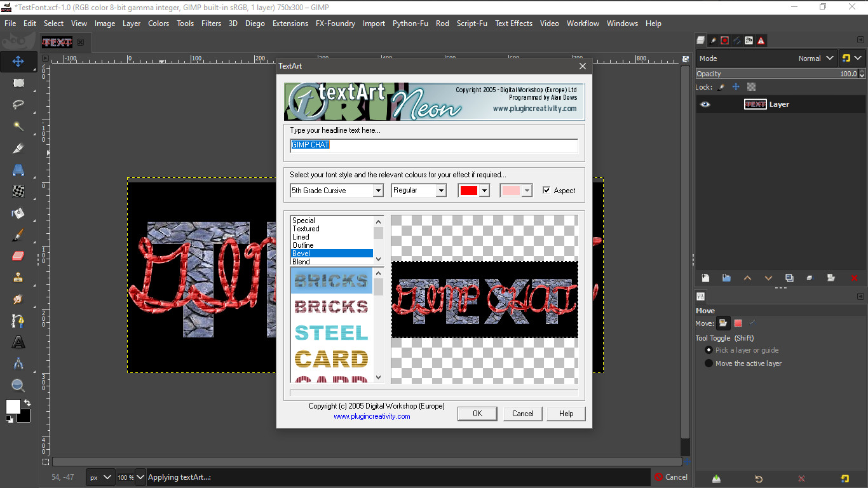Select the Free Select lasso tool
Screen dimensions: 868x488
(x=18, y=105)
